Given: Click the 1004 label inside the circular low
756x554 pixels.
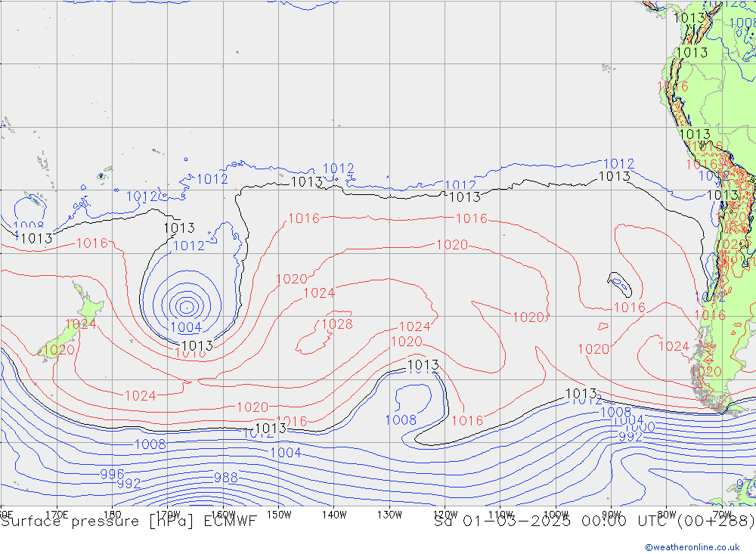Looking at the screenshot, I should tap(186, 327).
